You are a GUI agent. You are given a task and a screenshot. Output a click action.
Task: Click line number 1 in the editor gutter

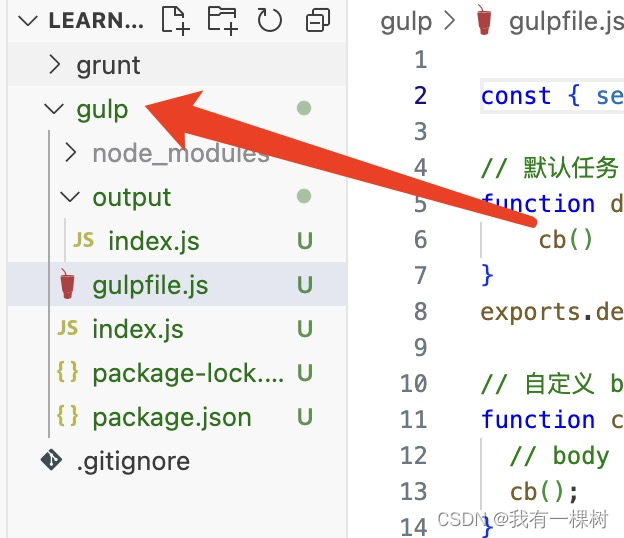tap(421, 60)
